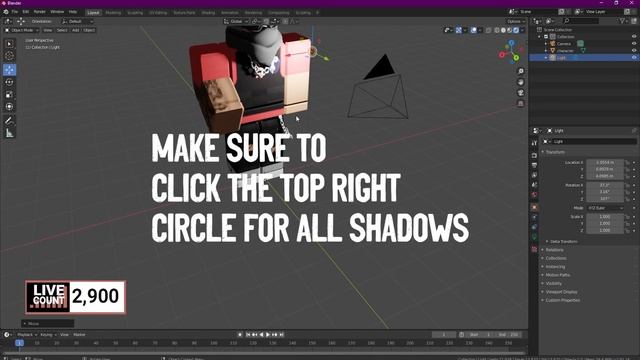This screenshot has width=640, height=360.
Task: Toggle X-ray mode in viewport header
Action: [489, 30]
